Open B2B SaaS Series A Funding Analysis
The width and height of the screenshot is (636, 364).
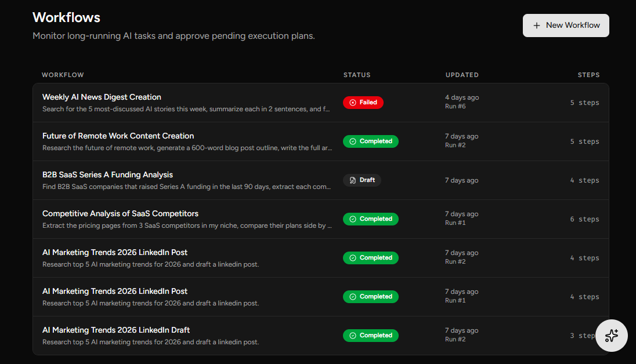[107, 174]
